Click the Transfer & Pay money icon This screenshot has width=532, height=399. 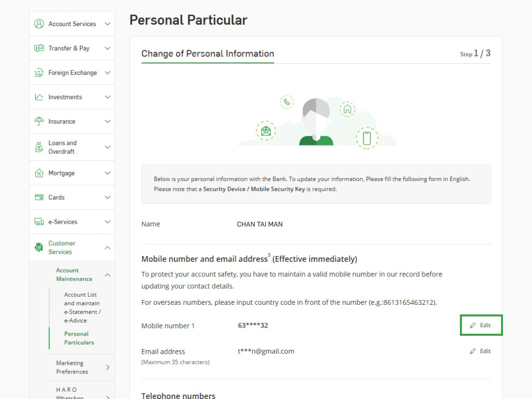pos(39,48)
